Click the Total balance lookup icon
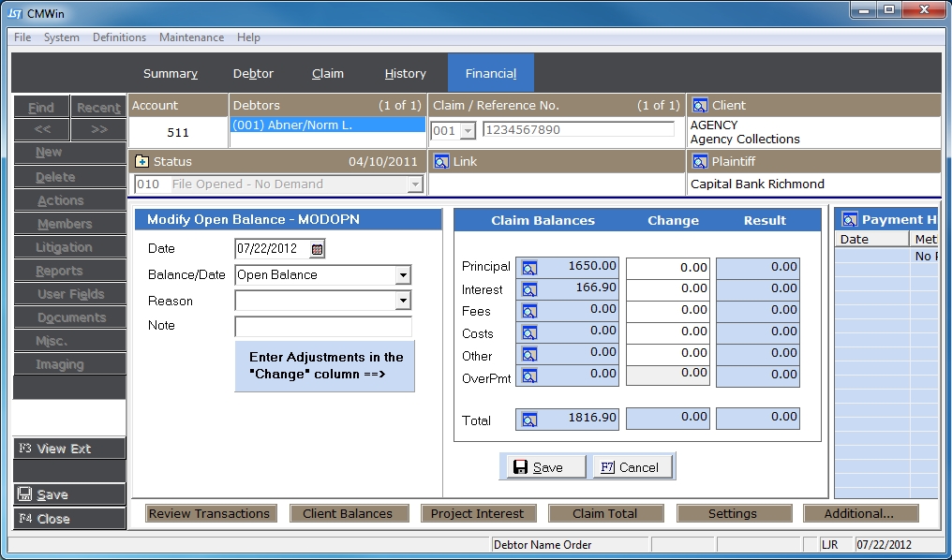952x560 pixels. tap(529, 420)
